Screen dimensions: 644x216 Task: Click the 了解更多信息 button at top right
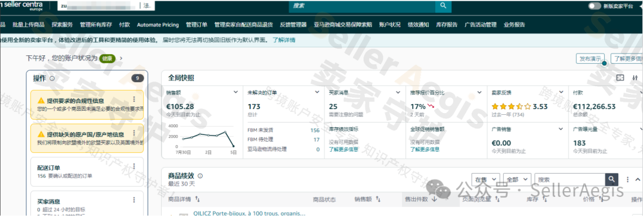(x=627, y=58)
